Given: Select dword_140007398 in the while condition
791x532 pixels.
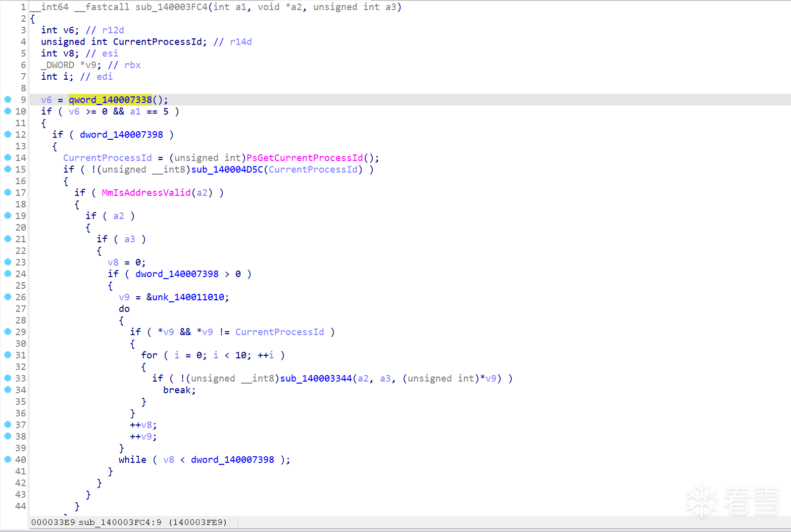Looking at the screenshot, I should (232, 460).
